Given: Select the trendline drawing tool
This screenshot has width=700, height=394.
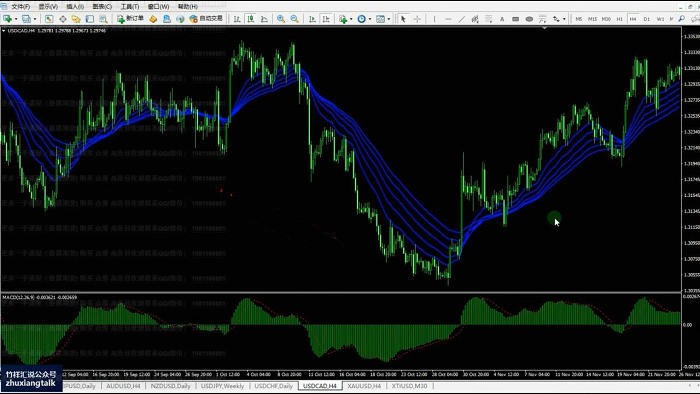Looking at the screenshot, I should [462, 19].
